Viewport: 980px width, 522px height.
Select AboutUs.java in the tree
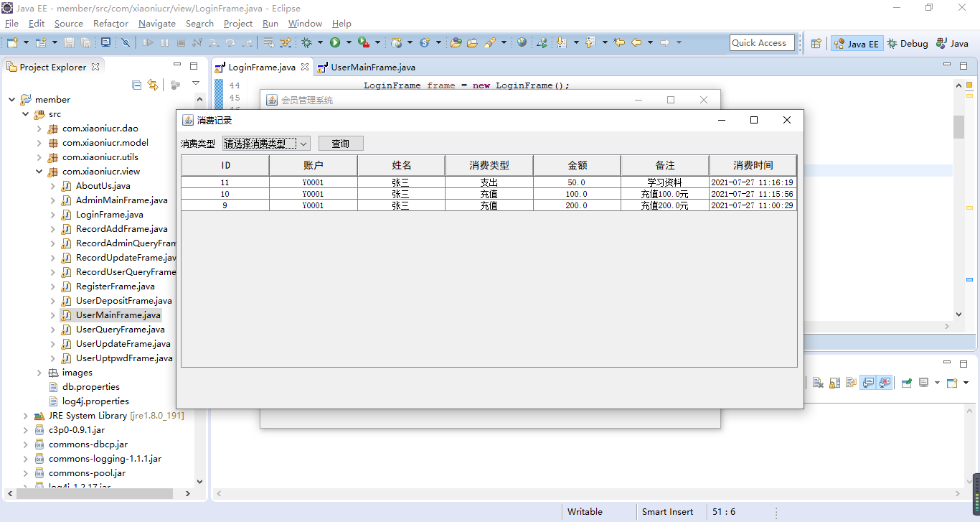coord(96,186)
